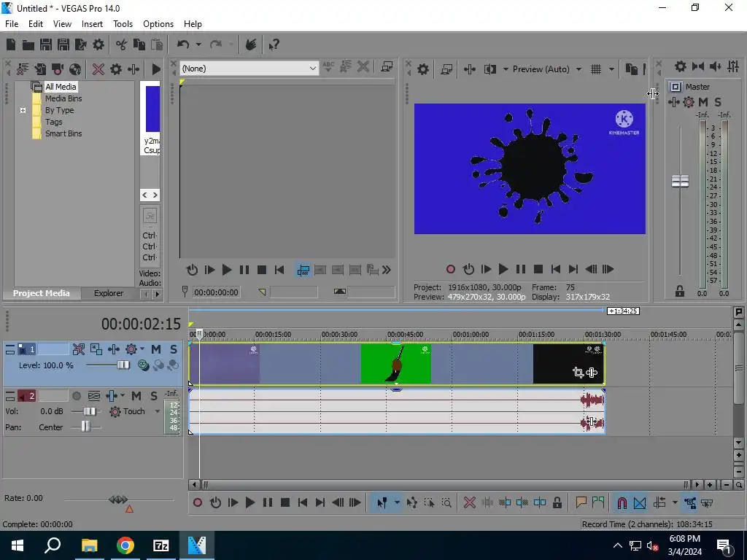Select the Smart Bins folder
The image size is (747, 560).
click(x=63, y=133)
